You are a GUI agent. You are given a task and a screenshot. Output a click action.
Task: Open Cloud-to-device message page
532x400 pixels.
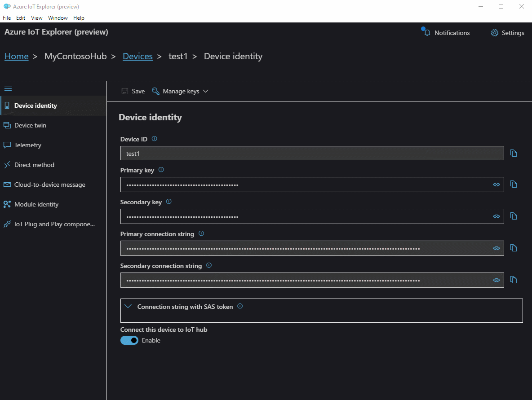click(53, 185)
